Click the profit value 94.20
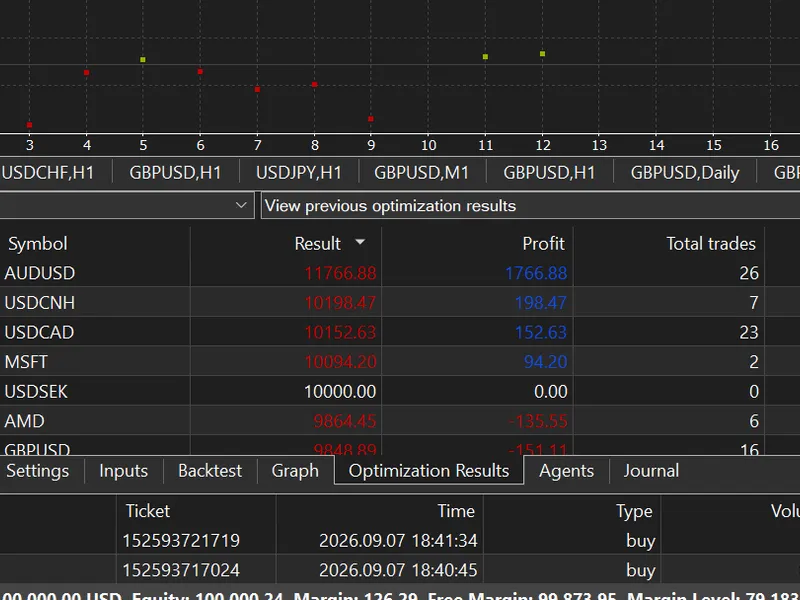Viewport: 800px width, 600px height. click(x=545, y=362)
